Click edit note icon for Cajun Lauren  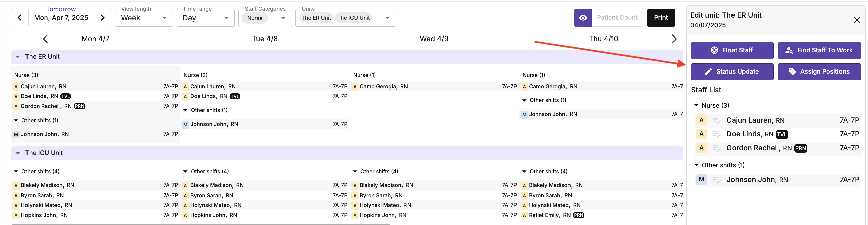click(x=716, y=121)
